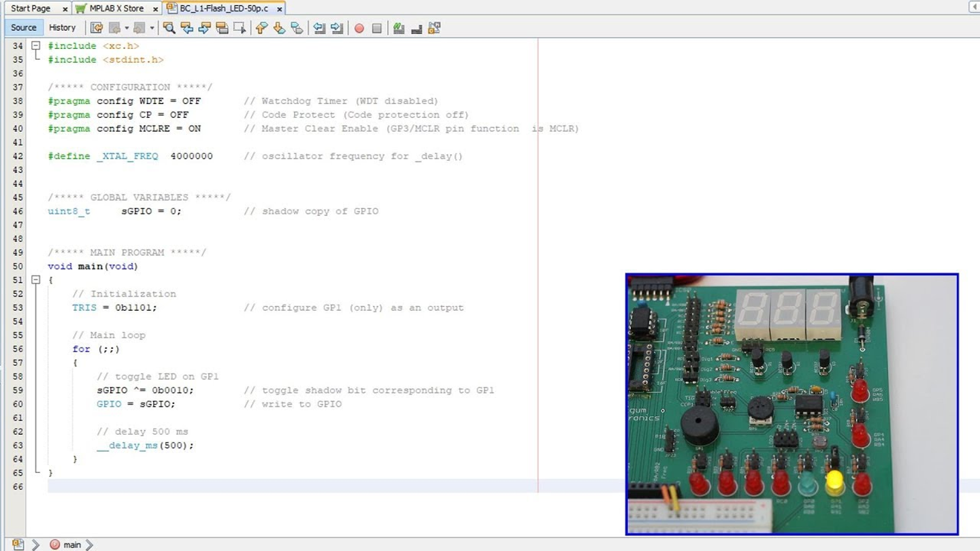This screenshot has height=551, width=980.
Task: Collapse the main function code fold
Action: [x=35, y=280]
